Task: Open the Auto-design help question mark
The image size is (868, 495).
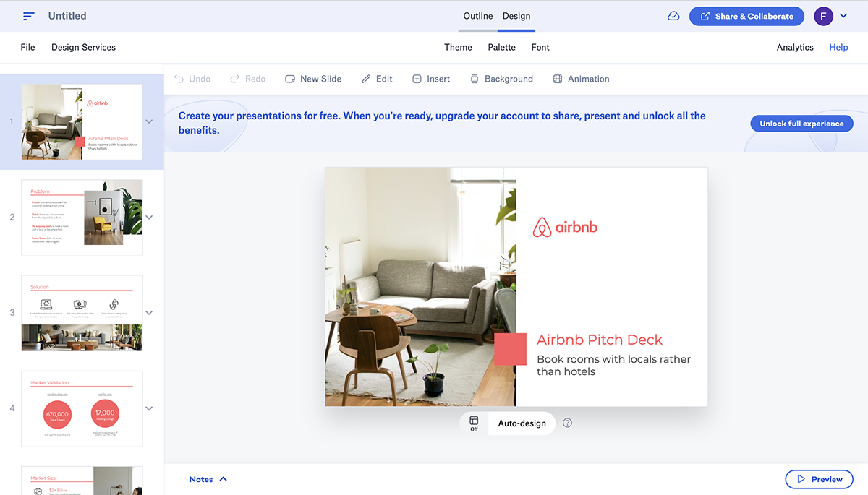Action: [x=567, y=423]
